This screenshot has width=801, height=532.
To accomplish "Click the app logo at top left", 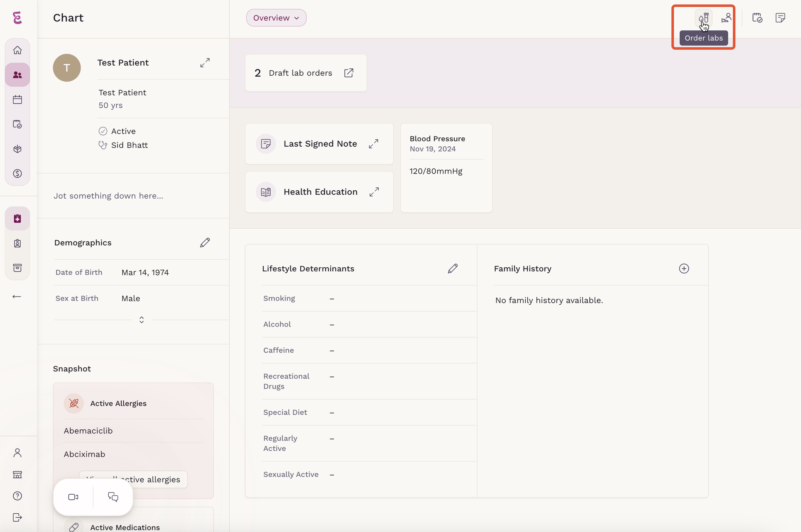I will tap(17, 18).
